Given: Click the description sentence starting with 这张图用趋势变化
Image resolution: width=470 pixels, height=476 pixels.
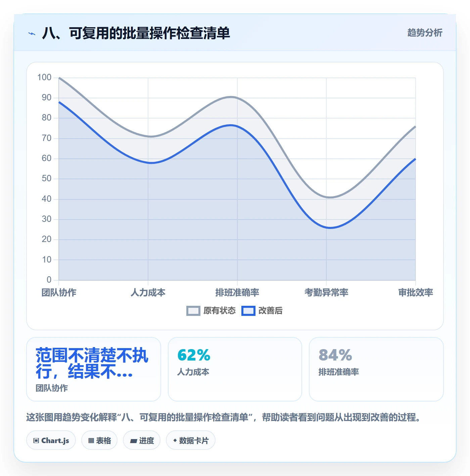Looking at the screenshot, I should [x=224, y=417].
